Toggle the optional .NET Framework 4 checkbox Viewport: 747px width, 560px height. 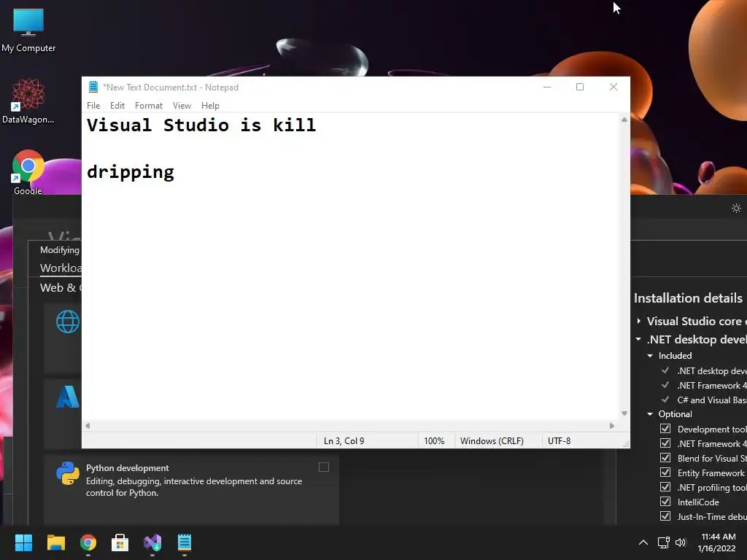665,443
